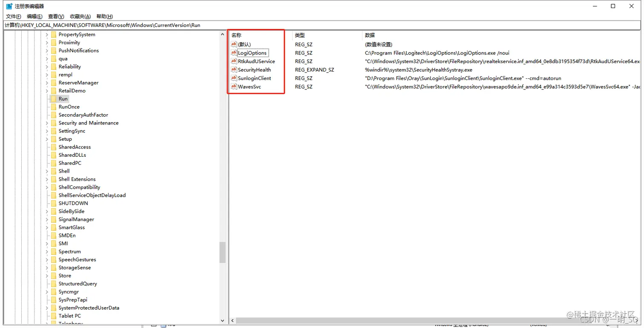
Task: Click the folder icon of SharedAccess key
Action: click(54, 147)
